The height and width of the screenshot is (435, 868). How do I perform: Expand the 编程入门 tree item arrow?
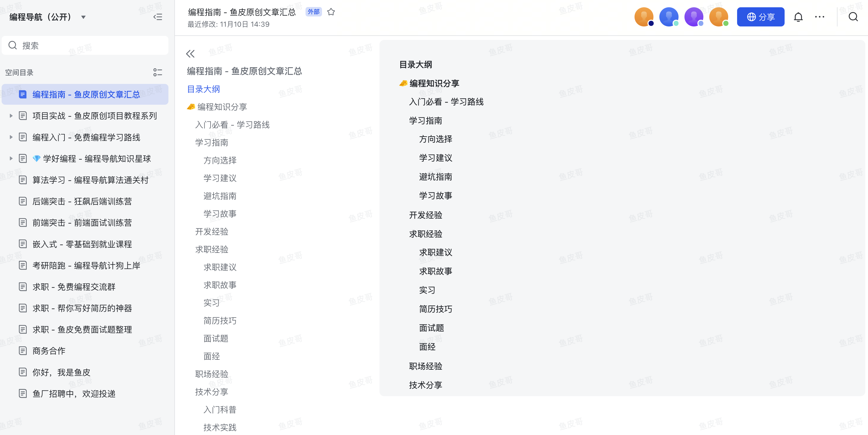coord(11,137)
